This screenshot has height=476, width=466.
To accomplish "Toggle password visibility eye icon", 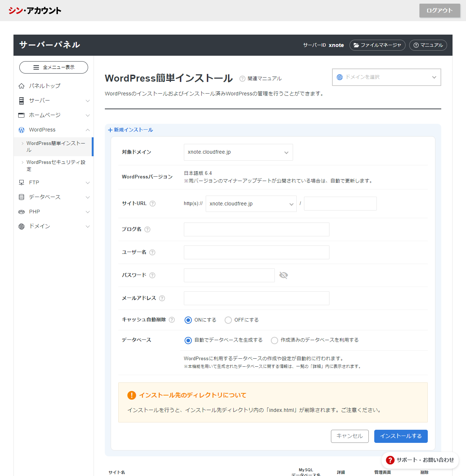I will [x=284, y=275].
